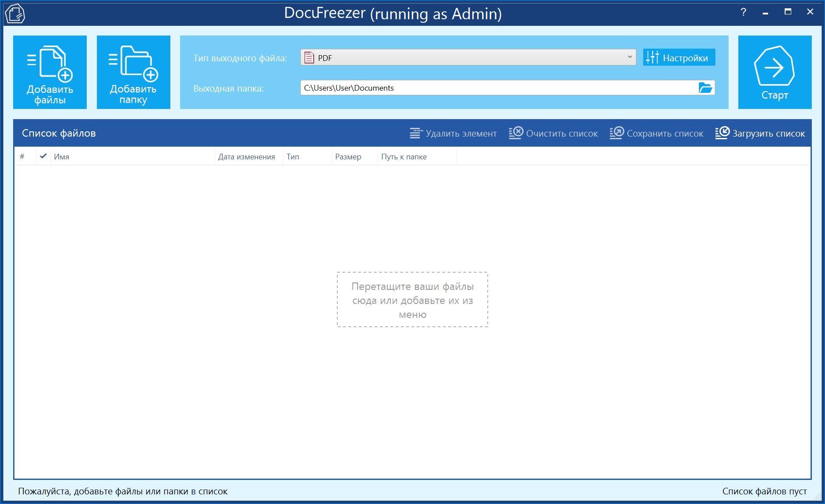
Task: Click the Добавить папку button
Action: pos(134,72)
